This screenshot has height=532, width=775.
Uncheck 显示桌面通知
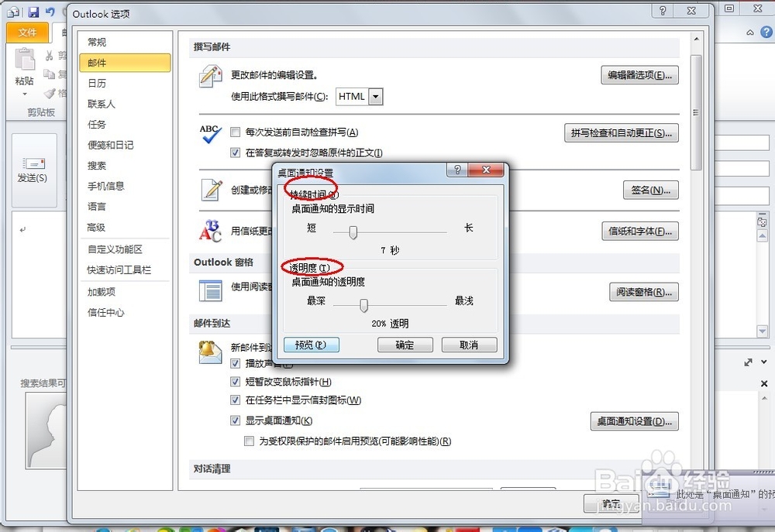[235, 420]
